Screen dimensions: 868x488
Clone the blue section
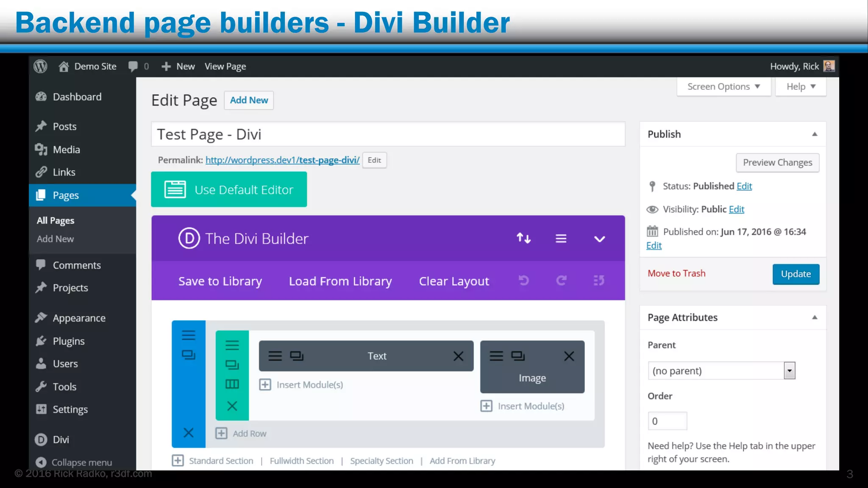[188, 355]
